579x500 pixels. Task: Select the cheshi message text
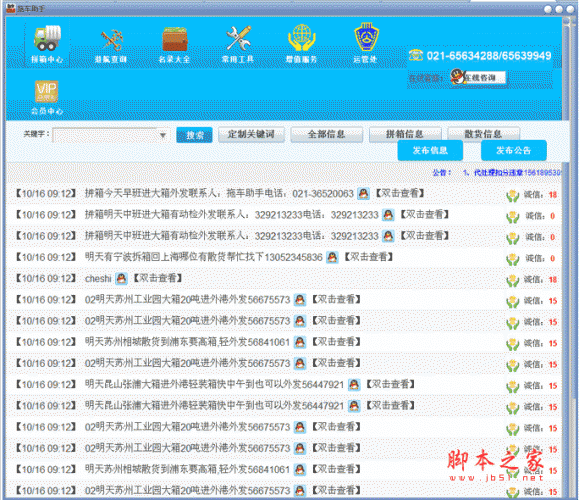click(98, 278)
